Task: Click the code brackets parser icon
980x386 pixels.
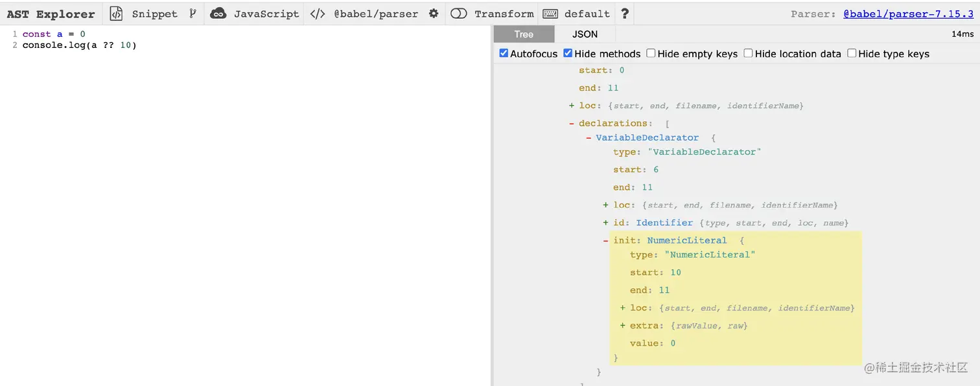Action: click(318, 14)
